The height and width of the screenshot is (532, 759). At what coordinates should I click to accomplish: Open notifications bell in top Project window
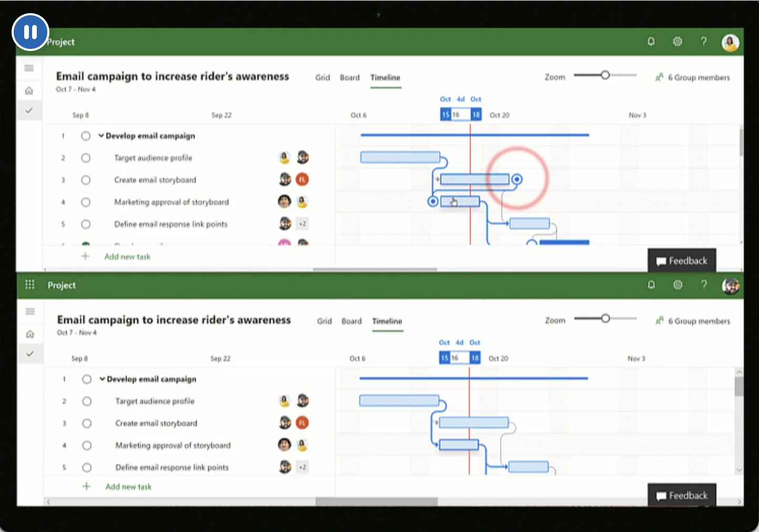(651, 42)
